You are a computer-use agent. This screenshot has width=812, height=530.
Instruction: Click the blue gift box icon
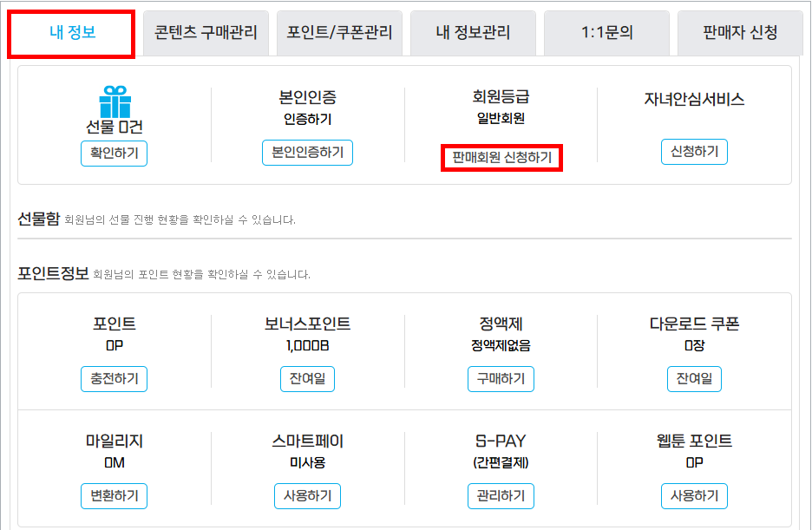coord(115,102)
